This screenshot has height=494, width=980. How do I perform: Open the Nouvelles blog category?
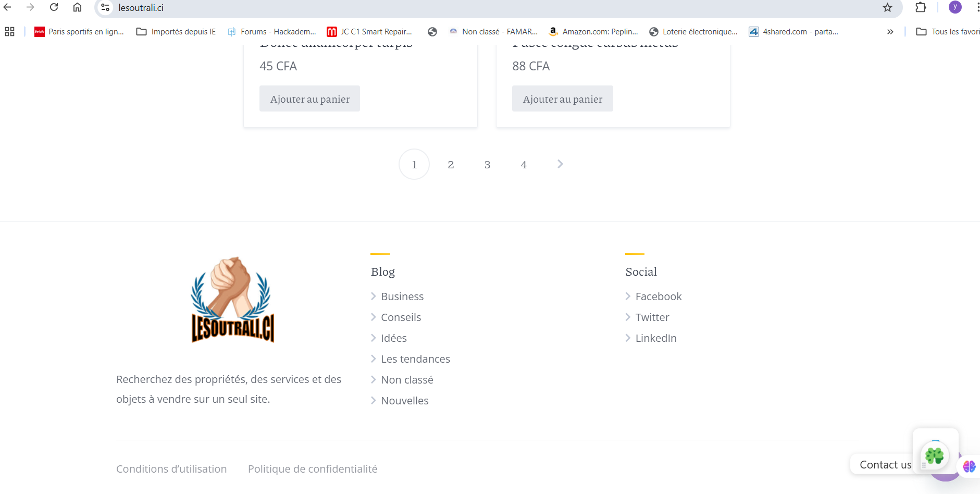point(405,401)
